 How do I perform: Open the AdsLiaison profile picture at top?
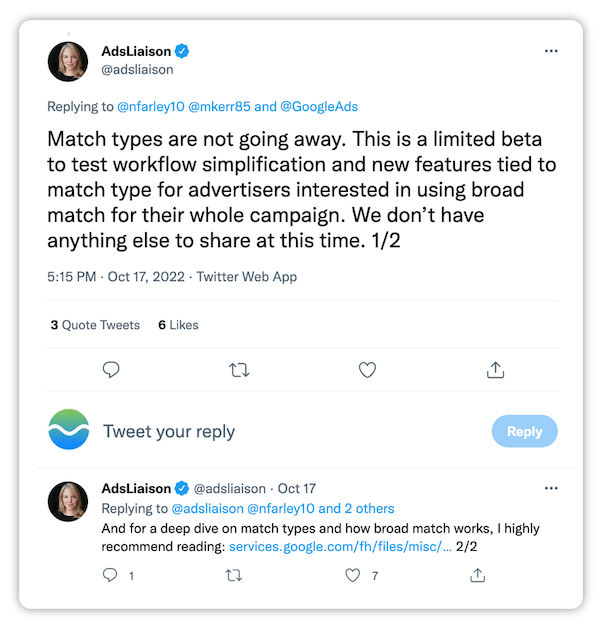pyautogui.click(x=68, y=61)
